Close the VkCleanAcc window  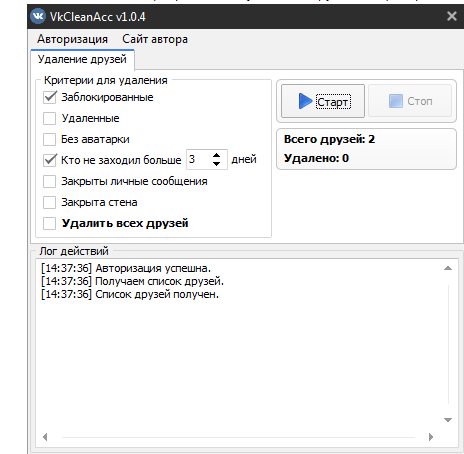[452, 16]
